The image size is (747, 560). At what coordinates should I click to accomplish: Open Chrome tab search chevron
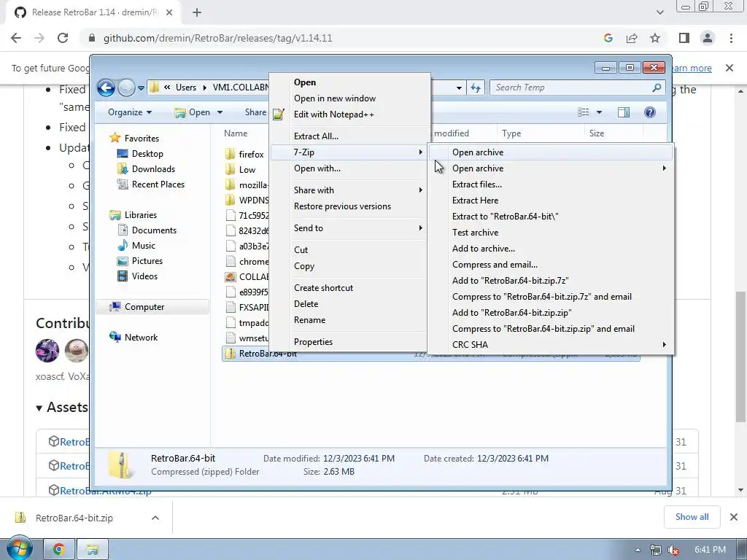(x=659, y=12)
